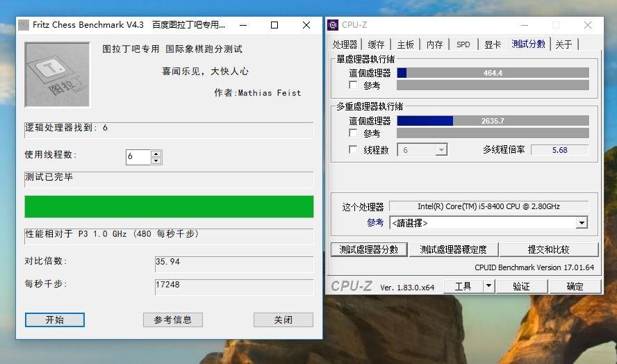This screenshot has height=364, width=617.
Task: Click the 作者:Mathias Feist text
Action: tap(258, 93)
